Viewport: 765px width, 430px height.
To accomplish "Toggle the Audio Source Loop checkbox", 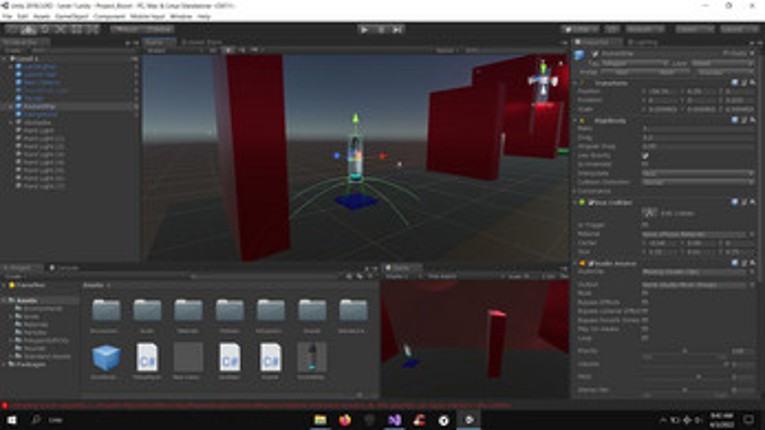I will 645,338.
